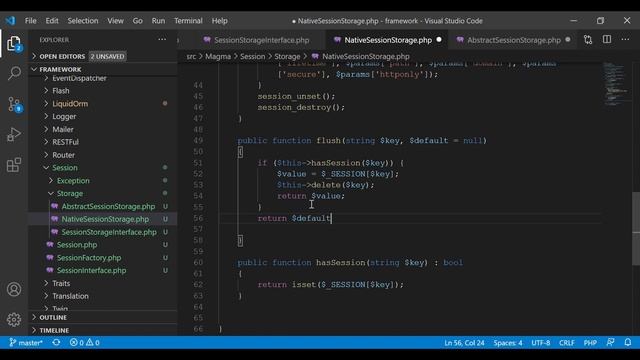640x360 pixels.
Task: Open SessionInterface.php file
Action: pos(91,271)
